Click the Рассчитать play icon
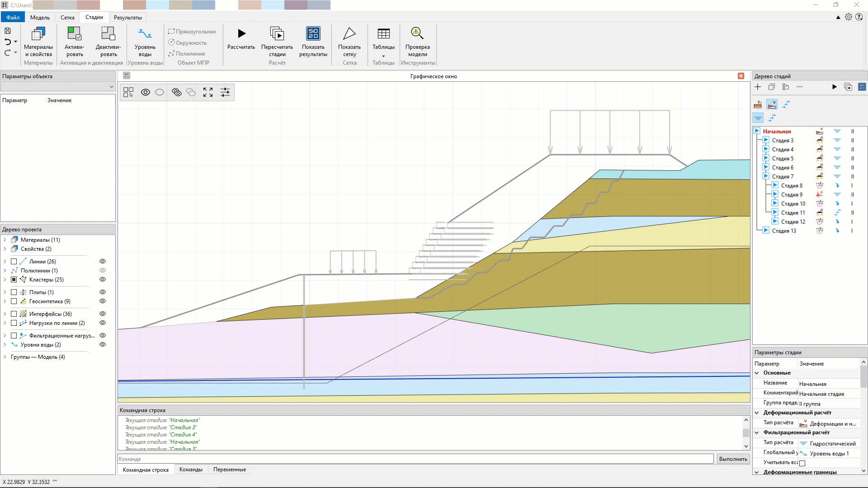The height and width of the screenshot is (488, 868). pyautogui.click(x=241, y=34)
